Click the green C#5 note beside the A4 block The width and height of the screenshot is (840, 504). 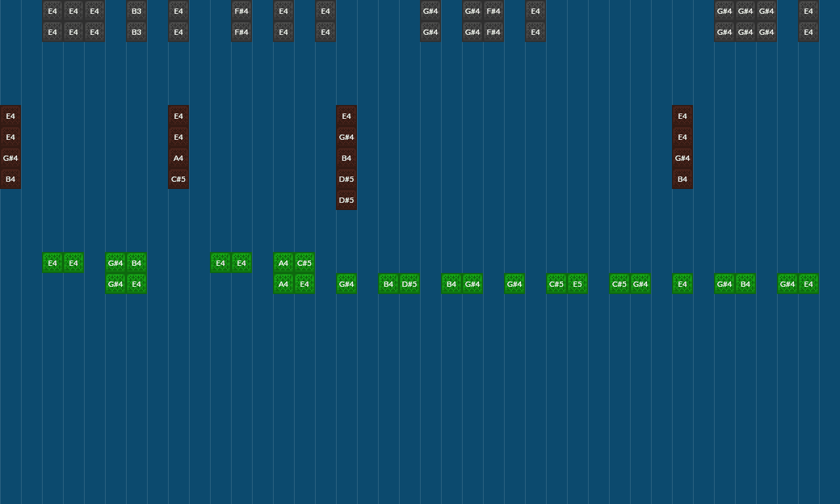point(304,263)
